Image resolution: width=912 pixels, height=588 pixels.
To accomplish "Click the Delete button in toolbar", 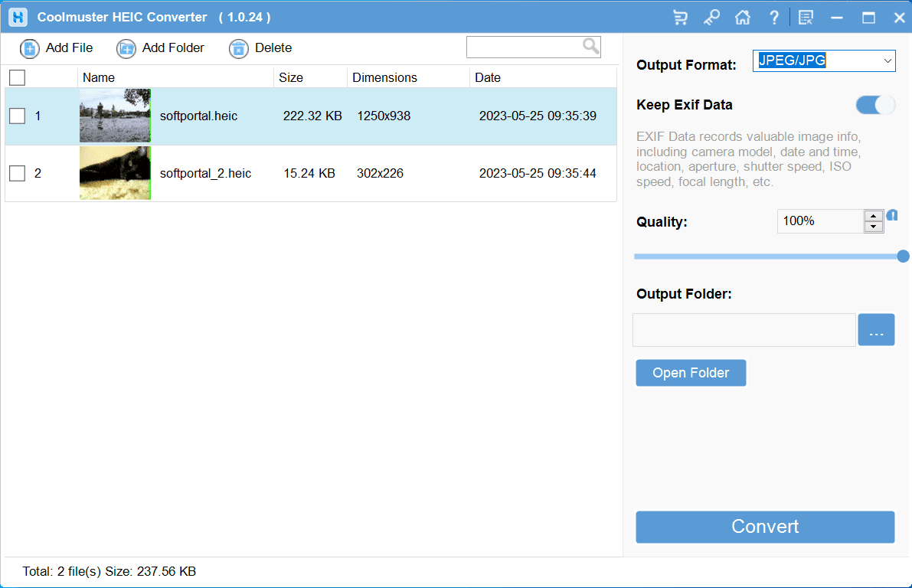I will [260, 48].
